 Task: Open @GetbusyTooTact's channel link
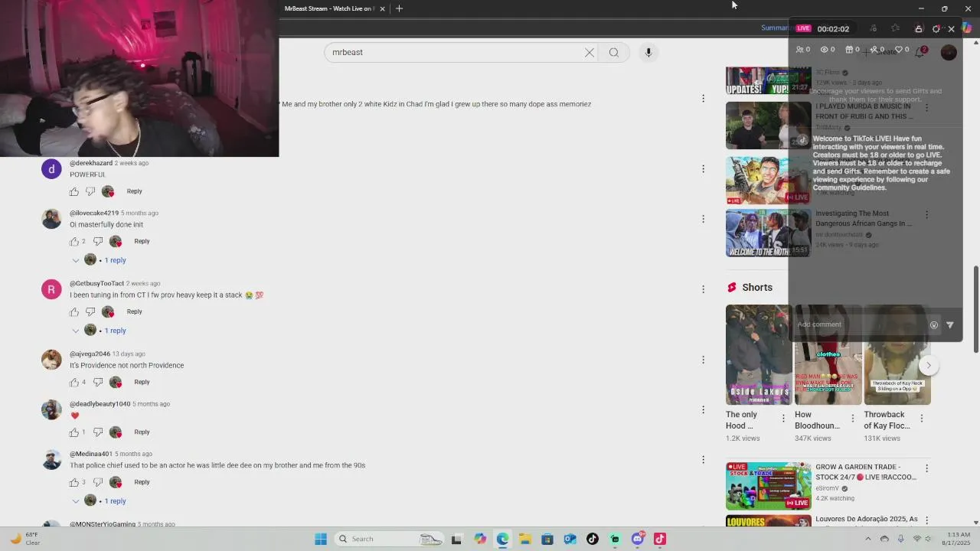click(96, 283)
